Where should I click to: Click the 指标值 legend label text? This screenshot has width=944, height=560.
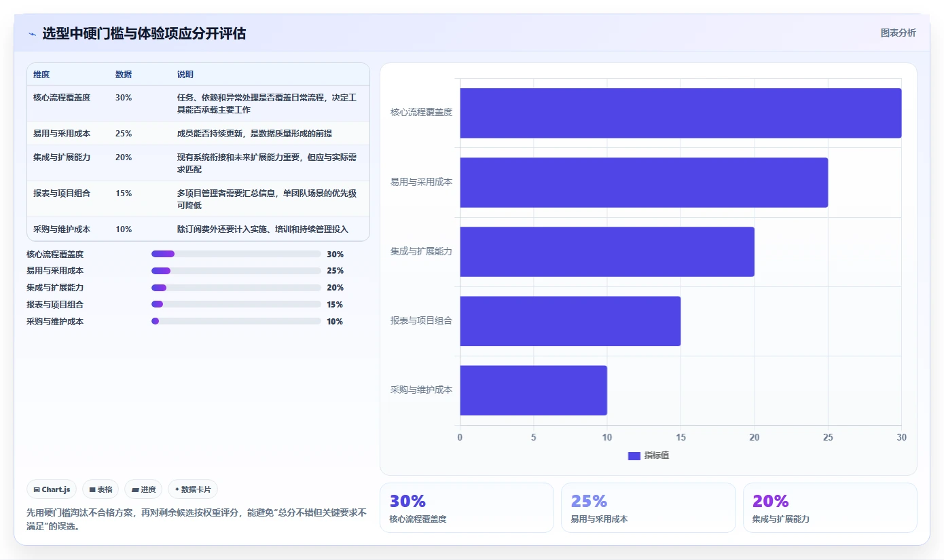(x=657, y=455)
